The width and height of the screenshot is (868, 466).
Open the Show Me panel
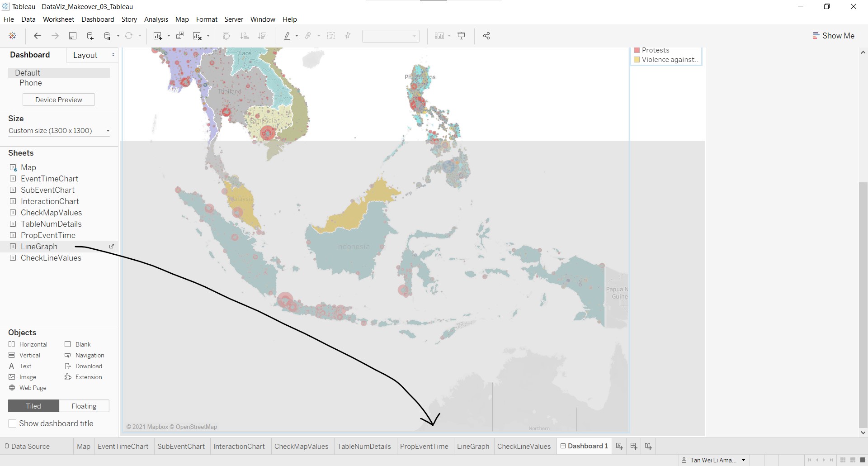834,36
